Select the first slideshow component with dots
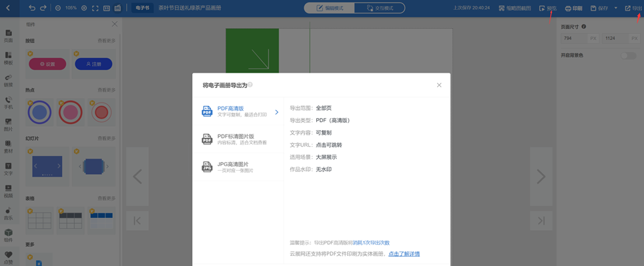Viewport: 644px width, 266px height. (x=47, y=166)
